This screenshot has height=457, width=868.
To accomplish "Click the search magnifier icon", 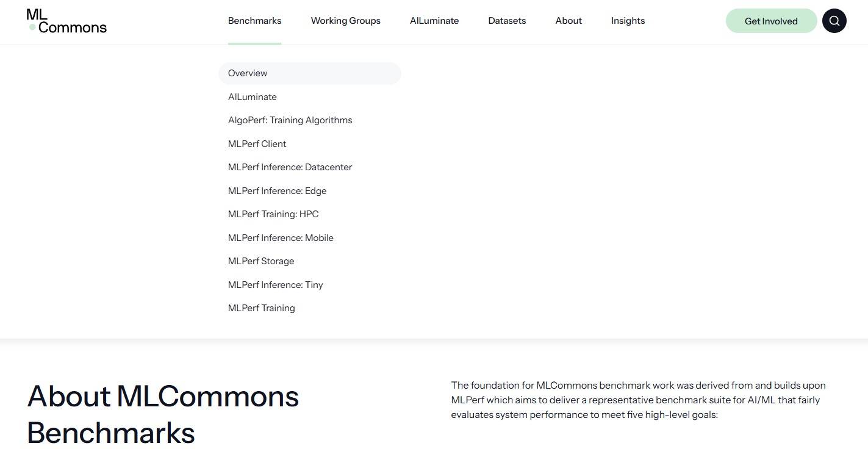I will [x=834, y=21].
